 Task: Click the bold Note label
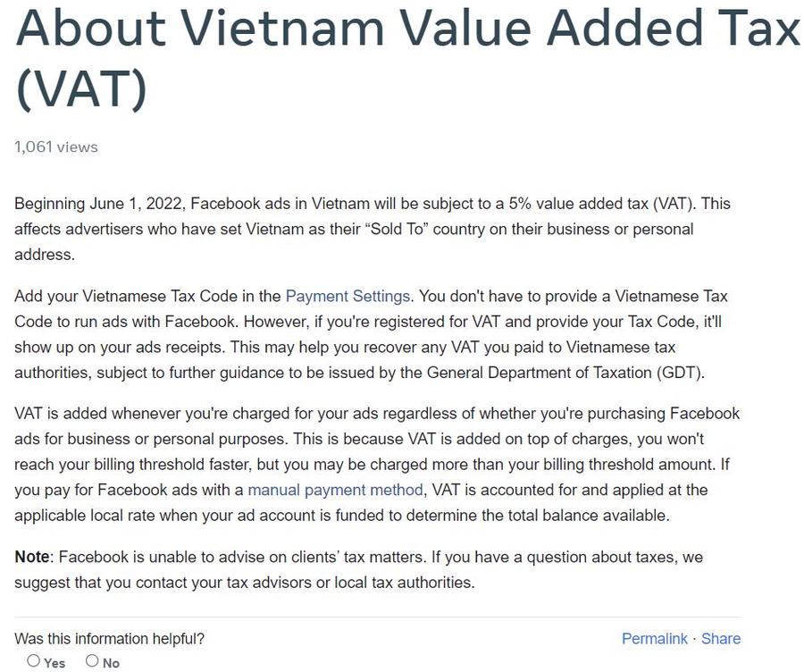[x=32, y=558]
